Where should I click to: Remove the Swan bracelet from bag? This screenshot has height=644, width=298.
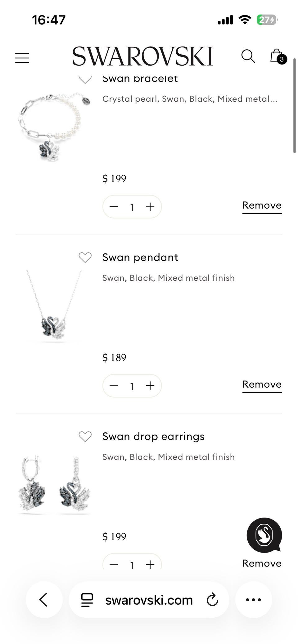[262, 205]
